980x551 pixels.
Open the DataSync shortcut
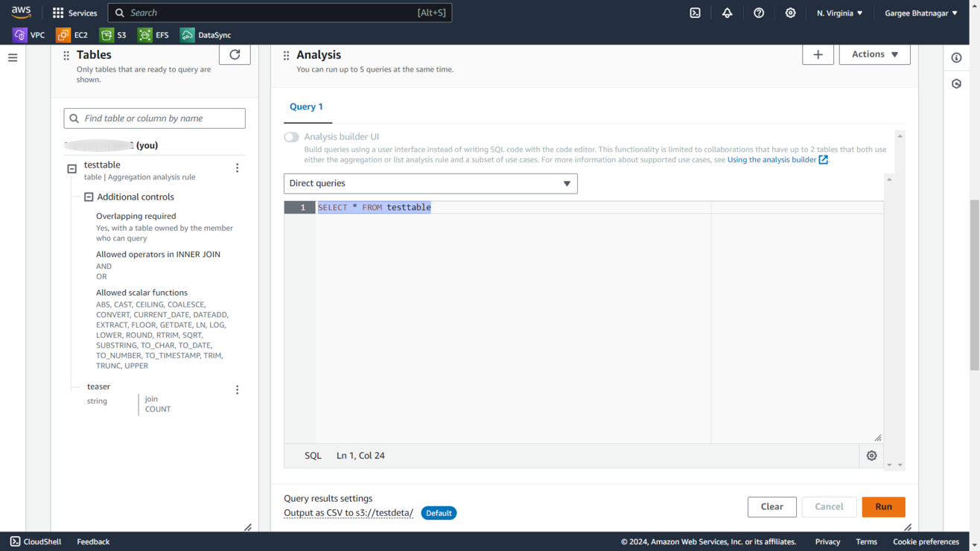tap(206, 35)
